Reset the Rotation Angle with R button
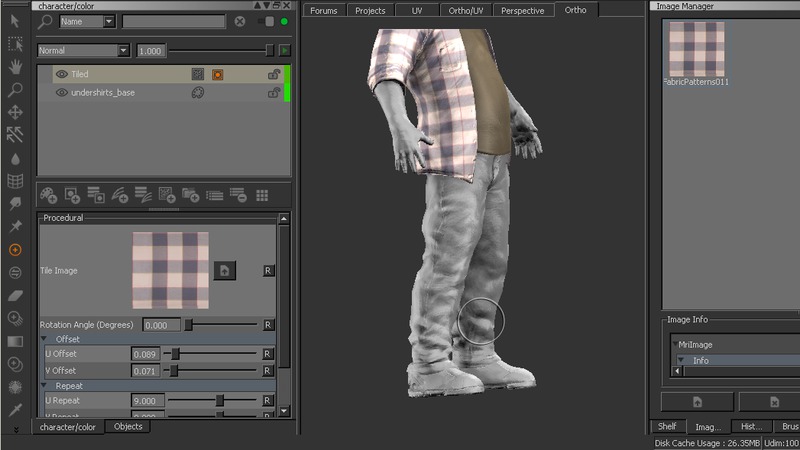 267,325
